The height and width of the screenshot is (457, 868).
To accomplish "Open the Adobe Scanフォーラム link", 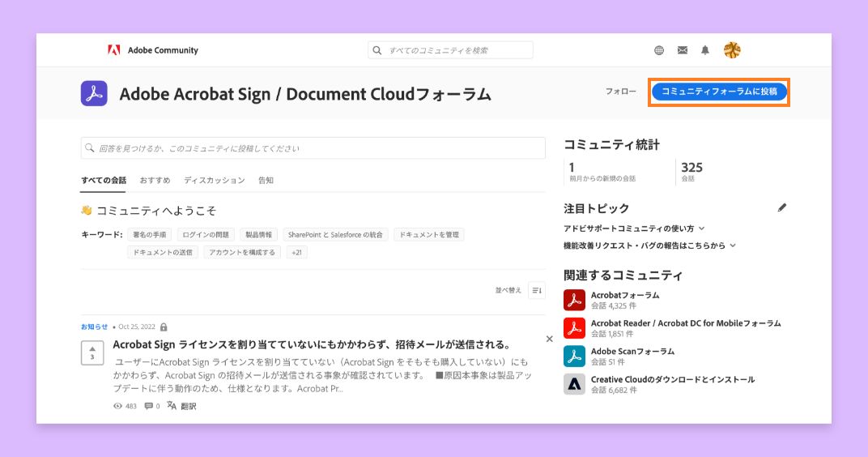I will point(632,351).
